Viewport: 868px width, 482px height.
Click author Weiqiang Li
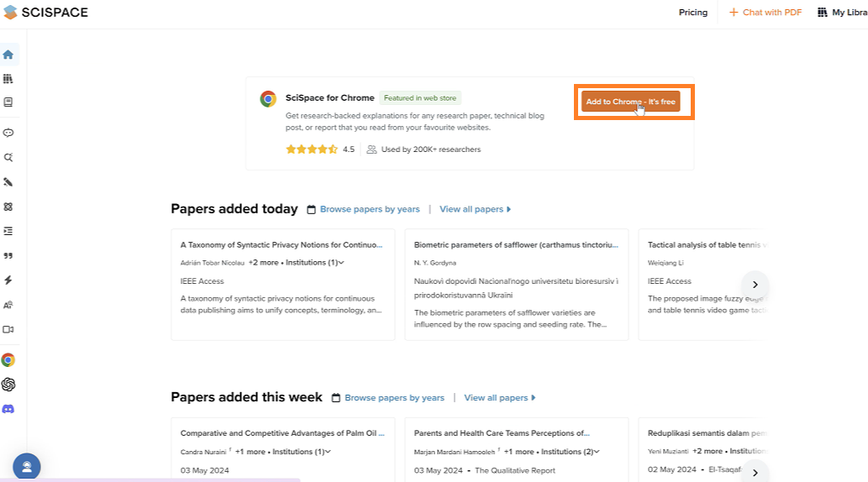pos(665,263)
